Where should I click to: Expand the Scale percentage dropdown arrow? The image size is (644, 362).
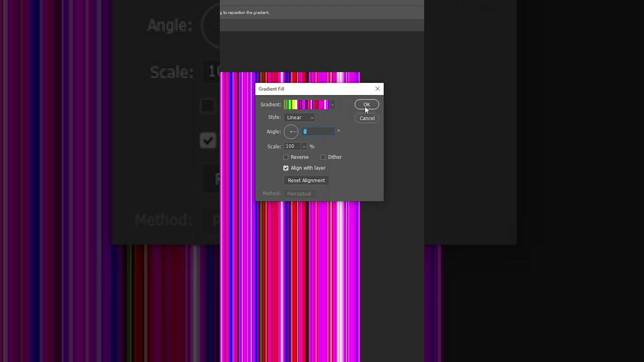point(303,146)
